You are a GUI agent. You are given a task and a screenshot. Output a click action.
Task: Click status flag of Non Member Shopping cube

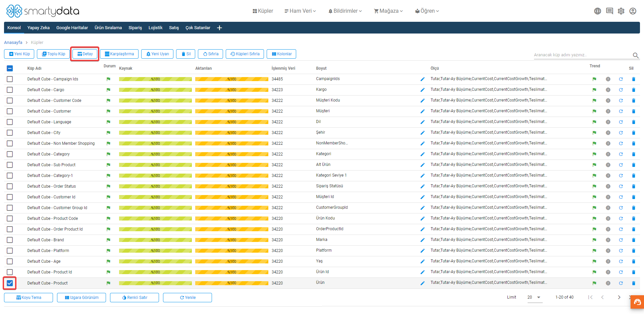[x=108, y=143]
